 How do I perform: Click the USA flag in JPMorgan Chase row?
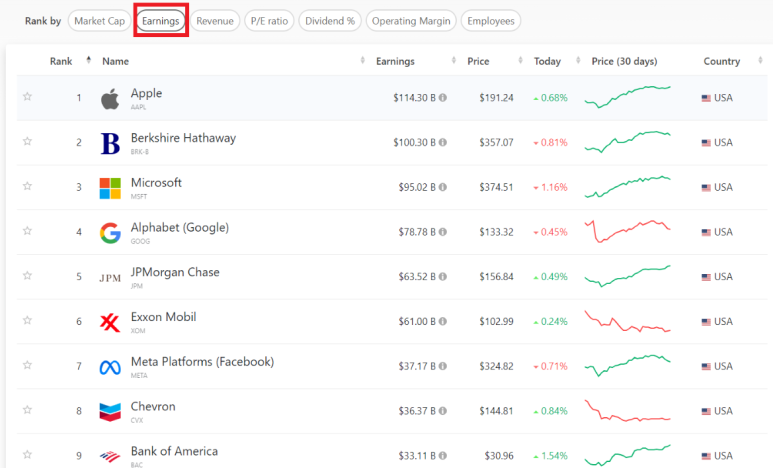pyautogui.click(x=706, y=277)
